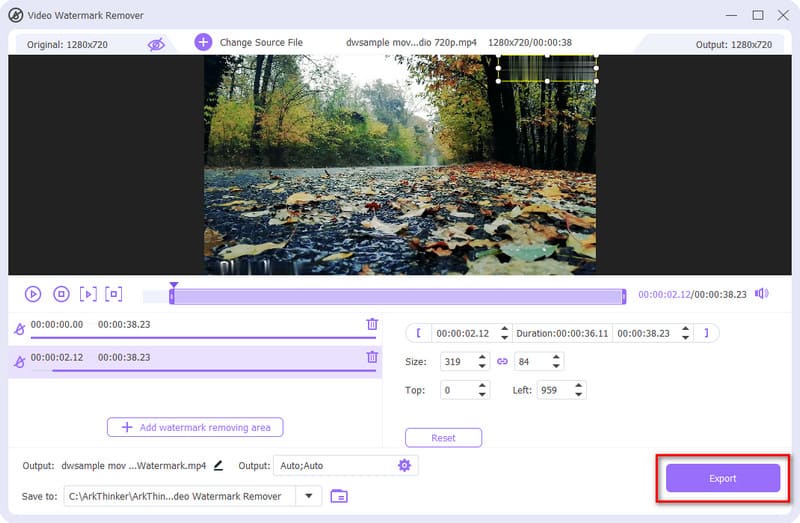Click the Duration:00:00:36.11 text

click(562, 333)
